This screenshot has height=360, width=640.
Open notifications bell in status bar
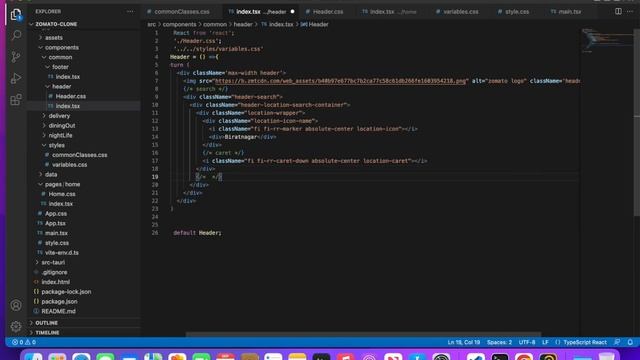pos(630,342)
